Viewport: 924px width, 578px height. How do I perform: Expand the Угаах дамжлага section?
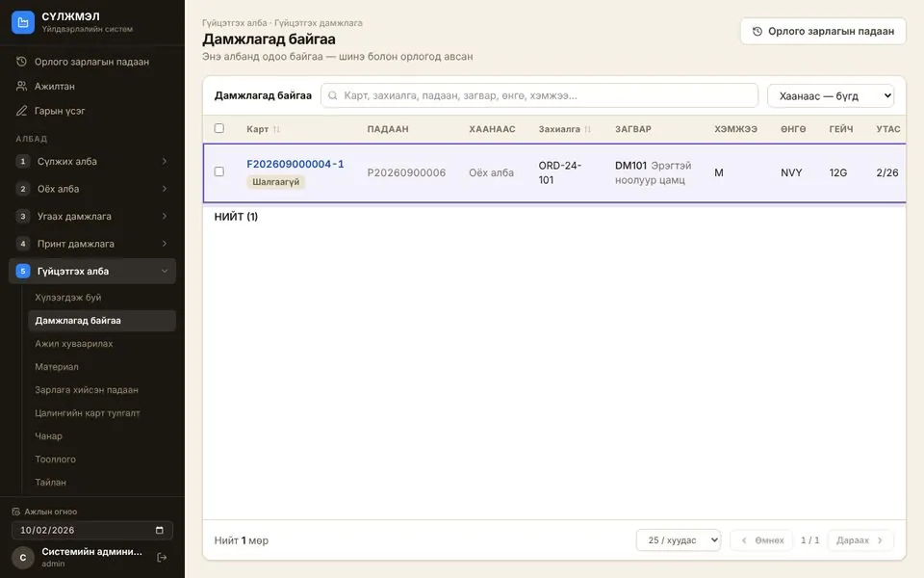pyautogui.click(x=165, y=217)
